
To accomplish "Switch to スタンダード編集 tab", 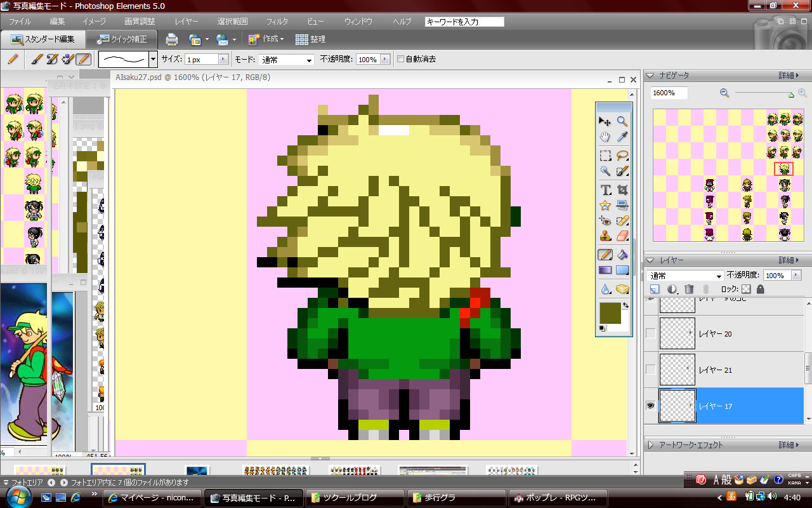I will click(43, 39).
